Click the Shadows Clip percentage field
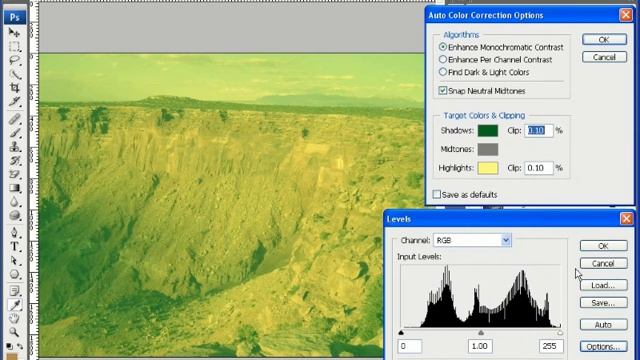 coord(539,131)
